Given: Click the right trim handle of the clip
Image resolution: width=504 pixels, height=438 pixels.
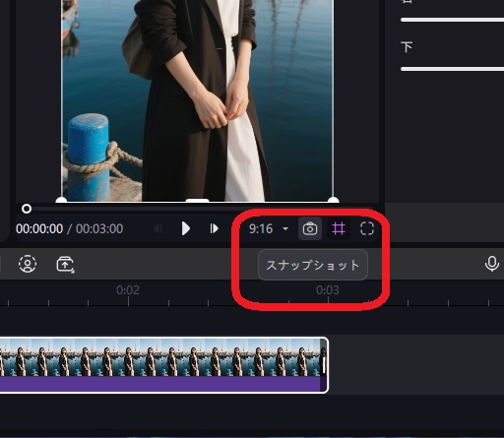Looking at the screenshot, I should click(x=324, y=365).
